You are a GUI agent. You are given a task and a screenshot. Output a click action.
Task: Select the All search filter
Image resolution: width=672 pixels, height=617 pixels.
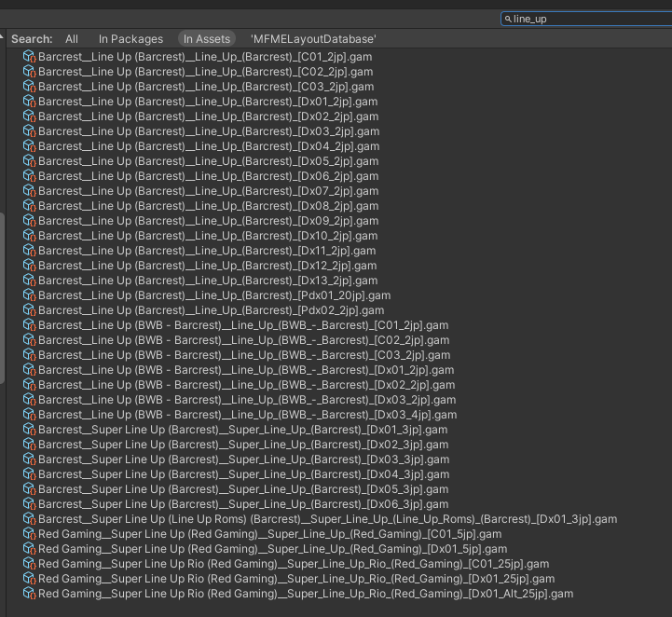72,39
